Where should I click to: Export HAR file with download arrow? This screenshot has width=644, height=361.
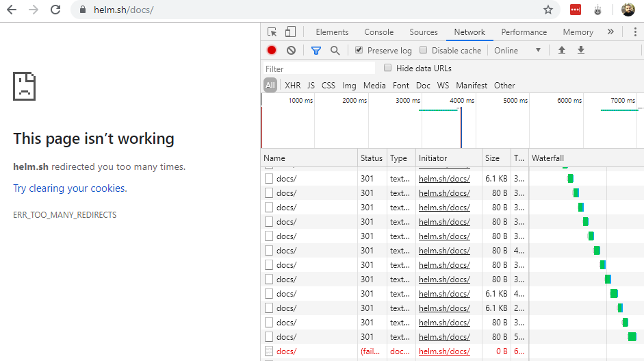pyautogui.click(x=581, y=50)
